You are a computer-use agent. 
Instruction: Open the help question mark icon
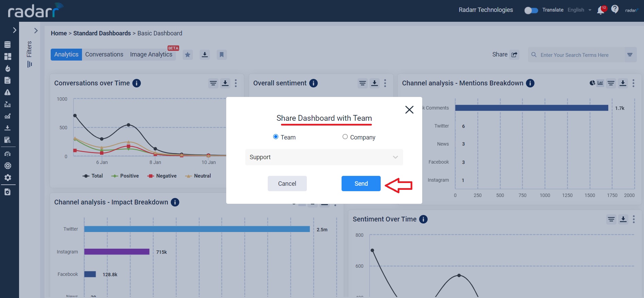(x=615, y=9)
